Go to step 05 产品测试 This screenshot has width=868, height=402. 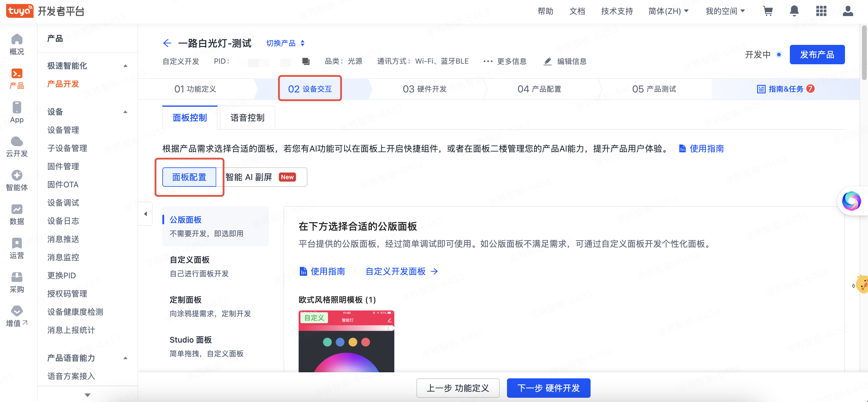(654, 89)
